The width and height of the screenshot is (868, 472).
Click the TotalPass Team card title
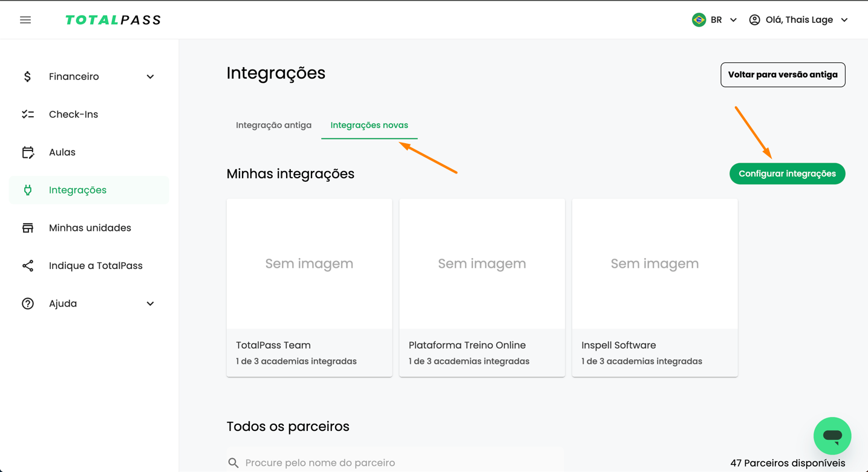tap(273, 345)
